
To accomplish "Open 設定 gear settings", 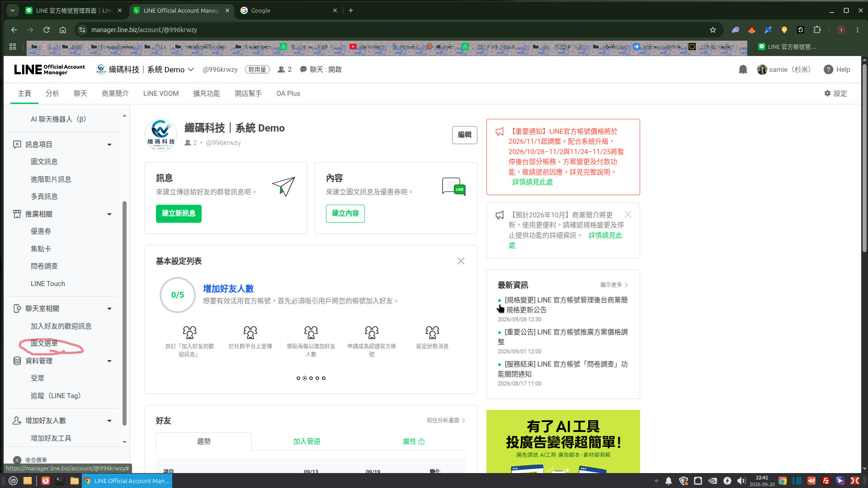I will coord(835,94).
